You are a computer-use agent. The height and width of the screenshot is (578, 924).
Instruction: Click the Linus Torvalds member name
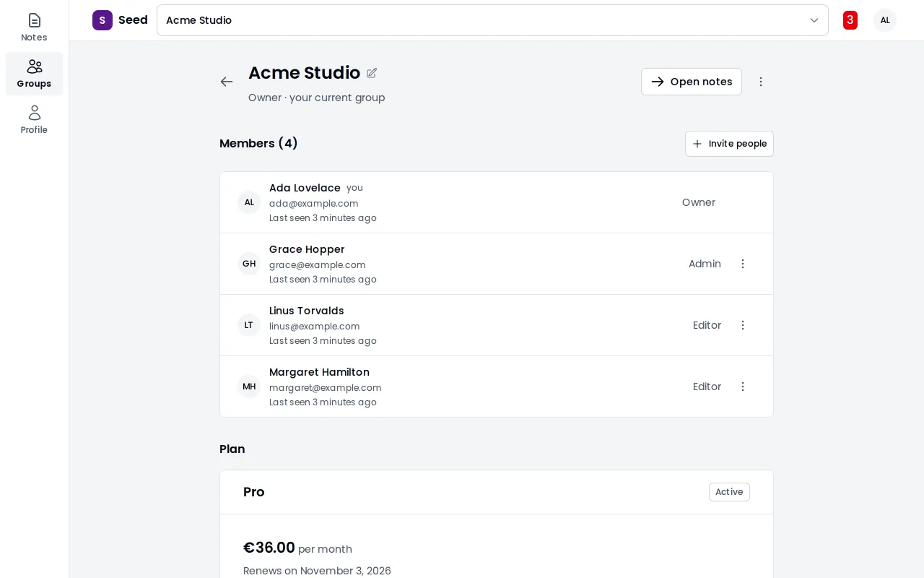(x=307, y=311)
